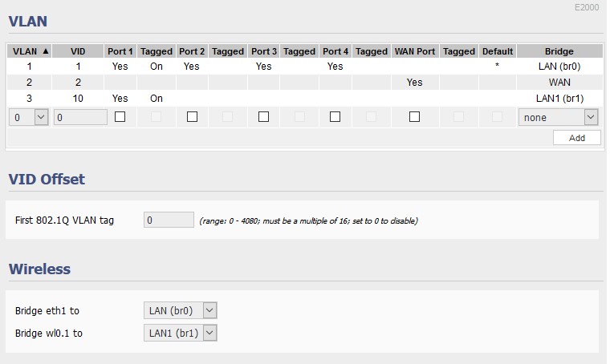Click Yes under WAN Port in VLAN 2 row
The image size is (614, 364).
pyautogui.click(x=414, y=83)
